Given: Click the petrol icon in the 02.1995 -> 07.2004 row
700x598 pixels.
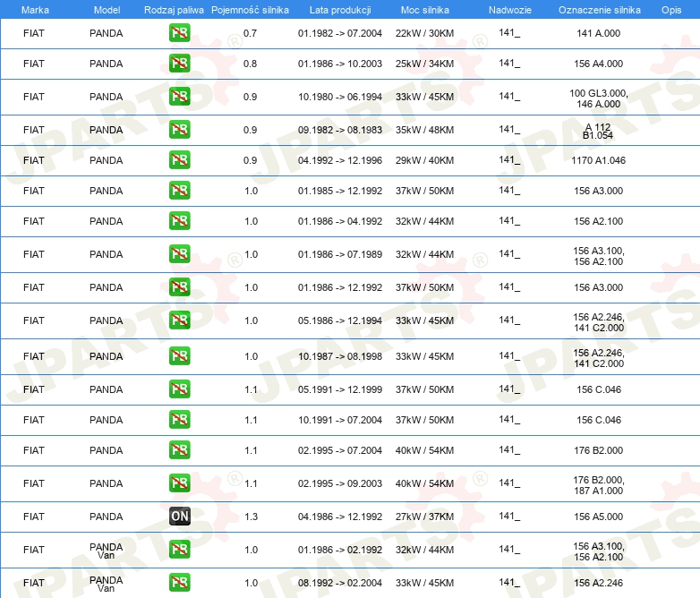Looking at the screenshot, I should tap(179, 449).
